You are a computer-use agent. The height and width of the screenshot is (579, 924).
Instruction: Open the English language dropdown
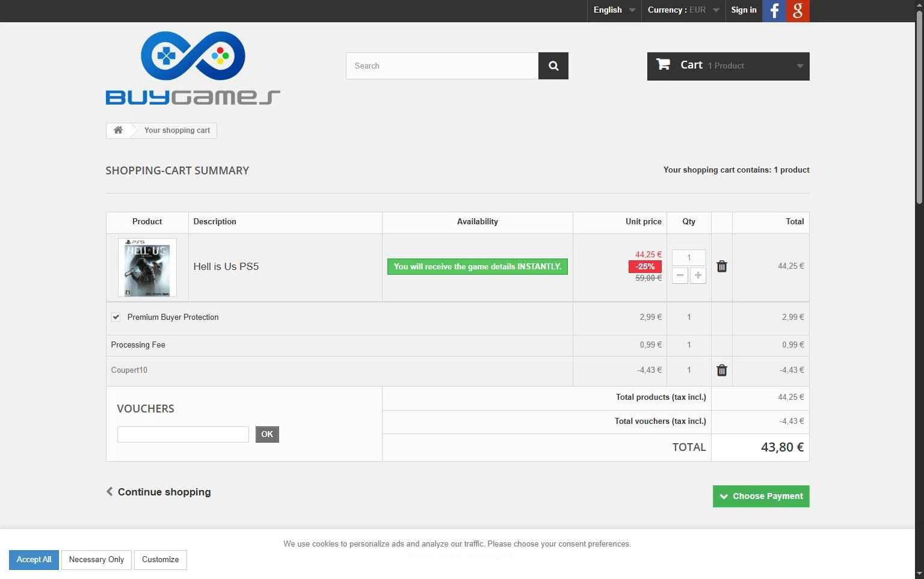614,10
